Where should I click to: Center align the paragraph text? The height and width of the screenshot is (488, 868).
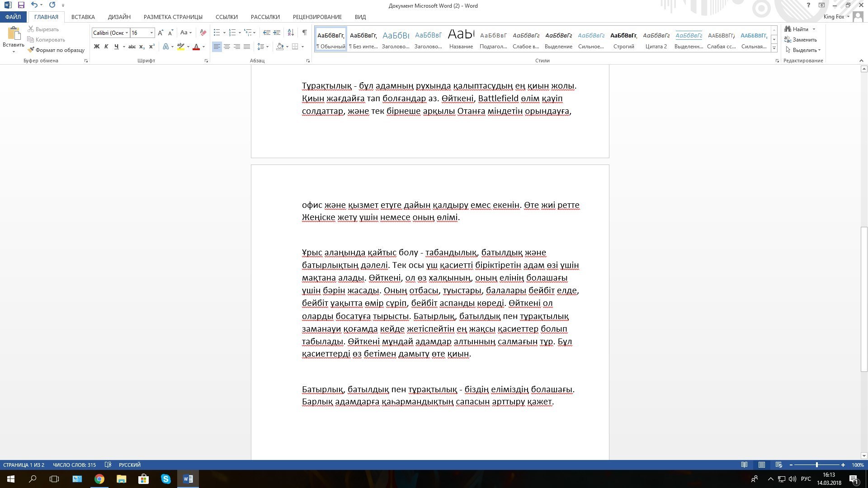click(227, 47)
